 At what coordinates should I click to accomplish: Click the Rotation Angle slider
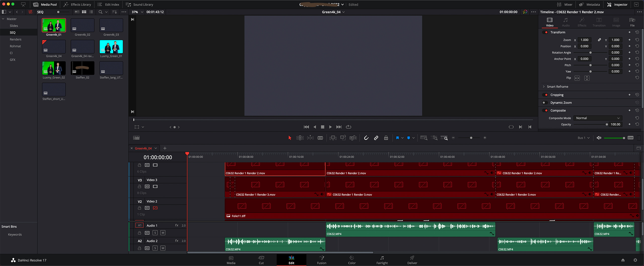click(590, 53)
